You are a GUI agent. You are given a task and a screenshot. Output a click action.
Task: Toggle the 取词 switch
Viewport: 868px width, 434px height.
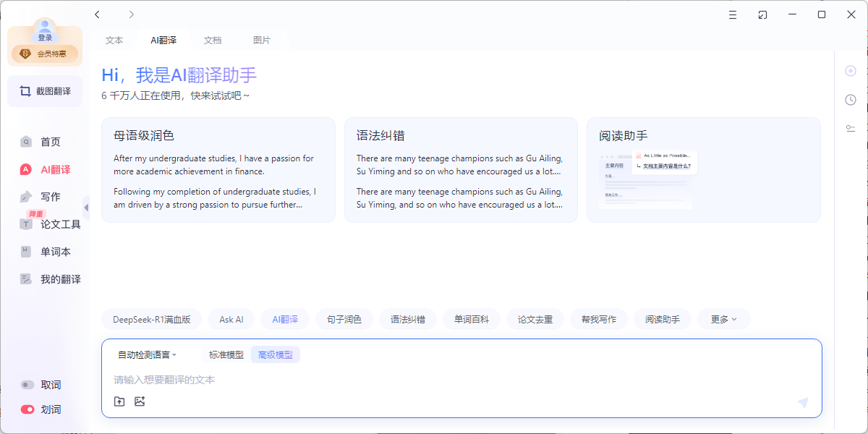click(x=28, y=385)
